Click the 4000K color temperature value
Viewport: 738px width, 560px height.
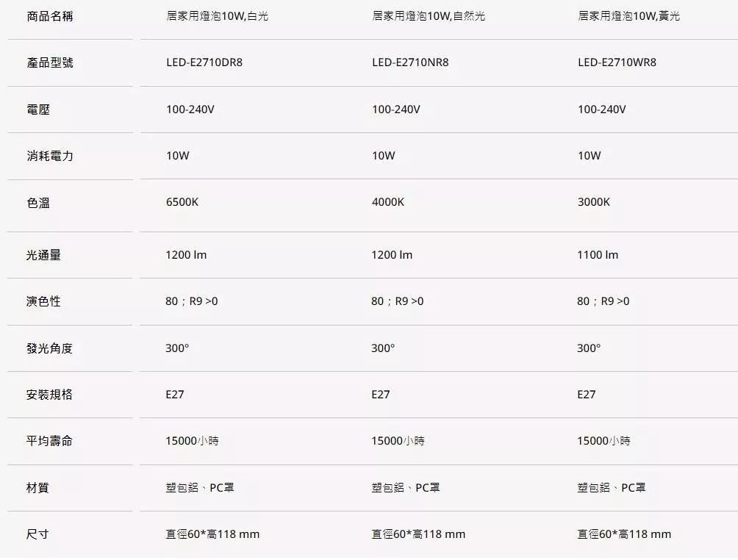(388, 202)
